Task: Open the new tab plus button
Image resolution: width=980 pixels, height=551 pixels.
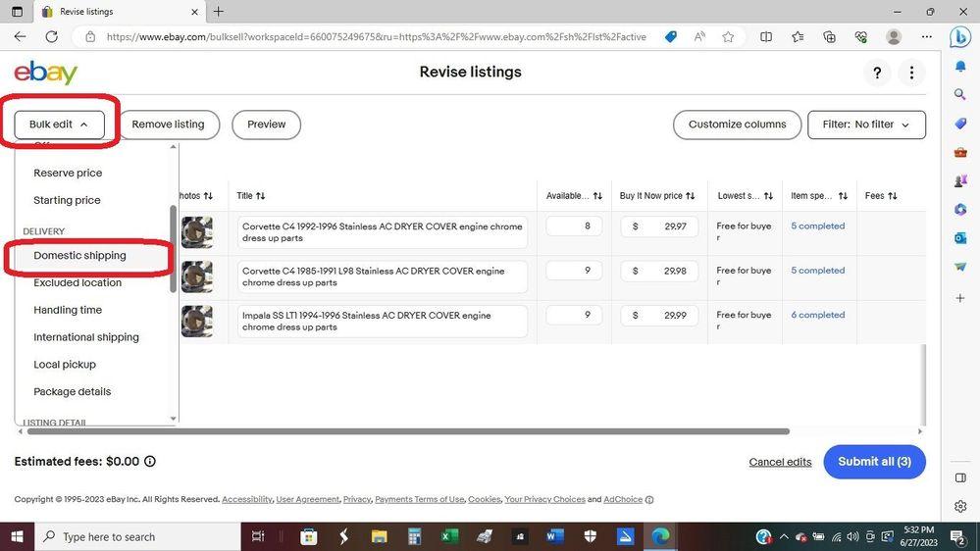Action: [218, 11]
